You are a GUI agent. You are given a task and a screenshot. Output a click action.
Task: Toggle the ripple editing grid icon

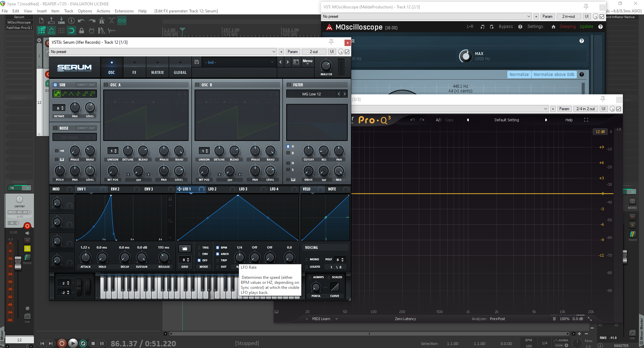(41, 31)
